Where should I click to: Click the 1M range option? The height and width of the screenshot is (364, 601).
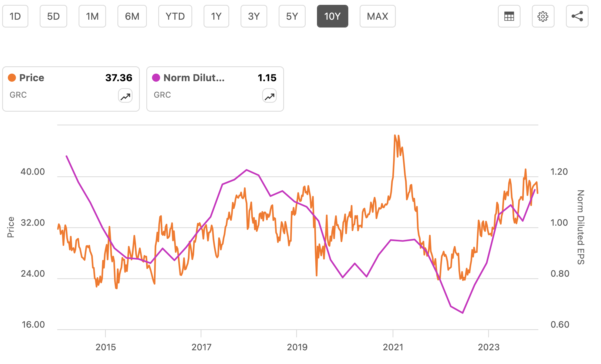click(x=92, y=16)
